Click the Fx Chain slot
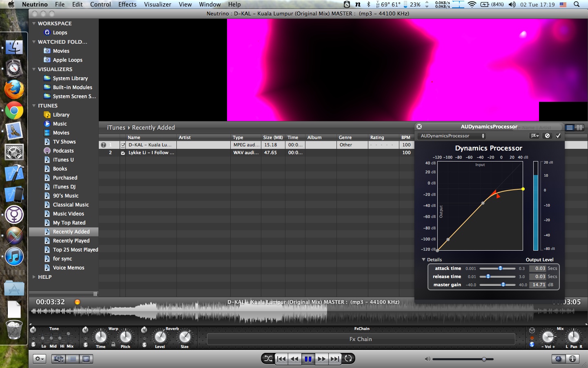Image resolution: width=588 pixels, height=368 pixels. (x=361, y=339)
